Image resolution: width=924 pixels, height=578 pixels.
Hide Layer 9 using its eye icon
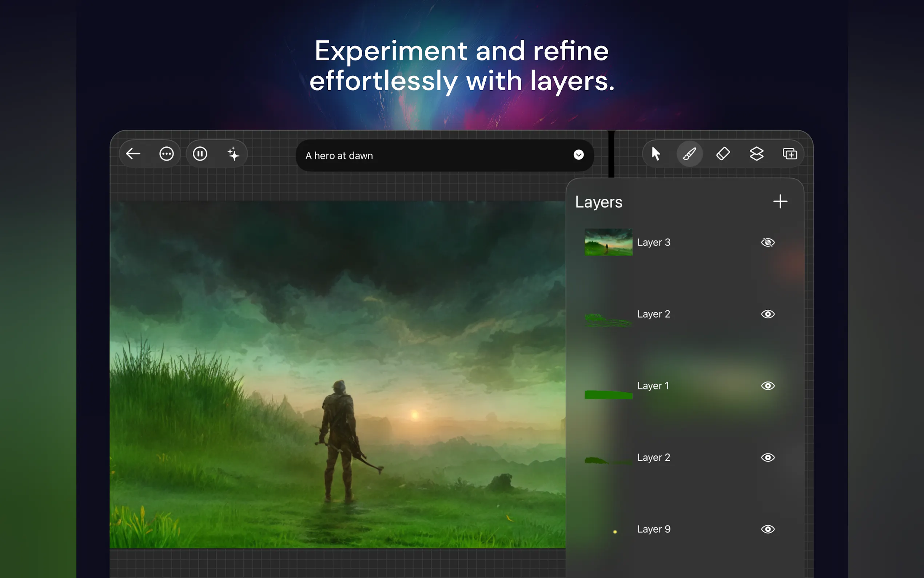coord(767,529)
